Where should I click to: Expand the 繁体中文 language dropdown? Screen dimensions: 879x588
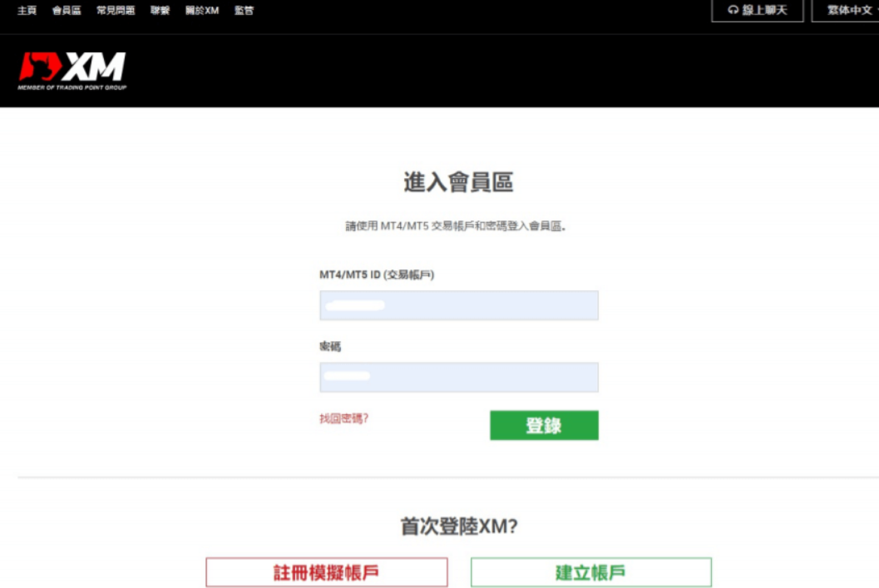click(x=846, y=10)
